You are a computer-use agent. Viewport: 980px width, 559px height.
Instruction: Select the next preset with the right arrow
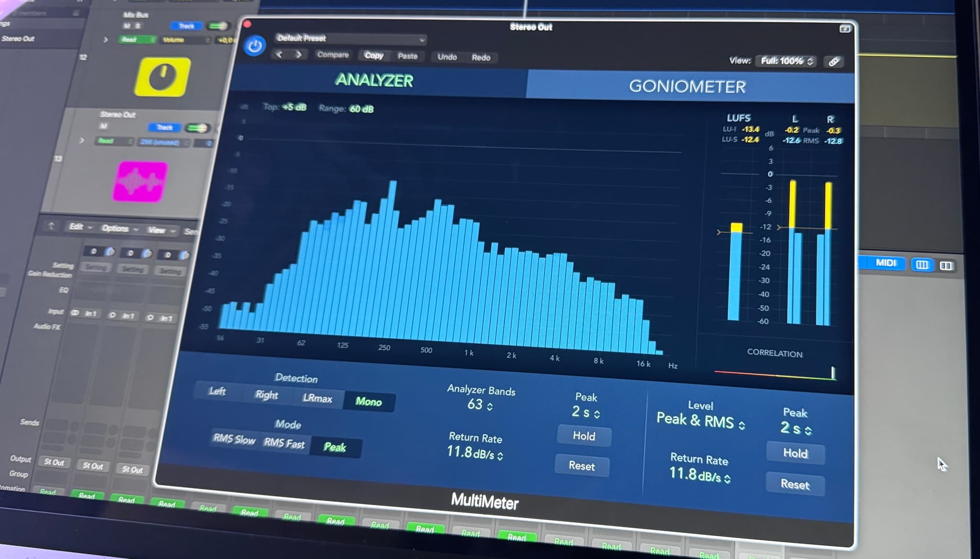(299, 55)
